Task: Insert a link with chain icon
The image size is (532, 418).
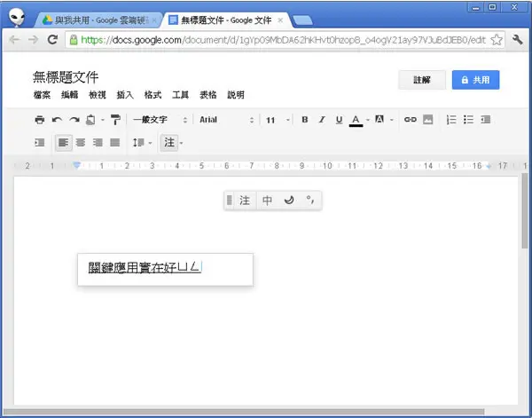Action: tap(411, 120)
